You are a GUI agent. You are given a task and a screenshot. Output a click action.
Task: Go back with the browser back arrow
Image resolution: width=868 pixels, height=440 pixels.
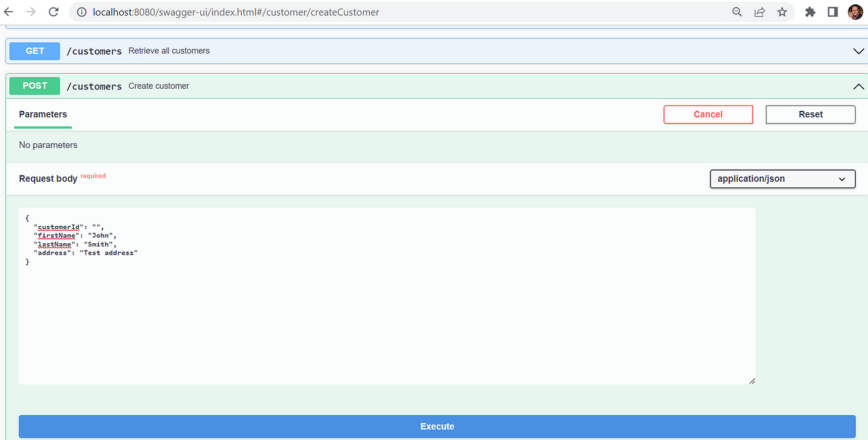(8, 12)
